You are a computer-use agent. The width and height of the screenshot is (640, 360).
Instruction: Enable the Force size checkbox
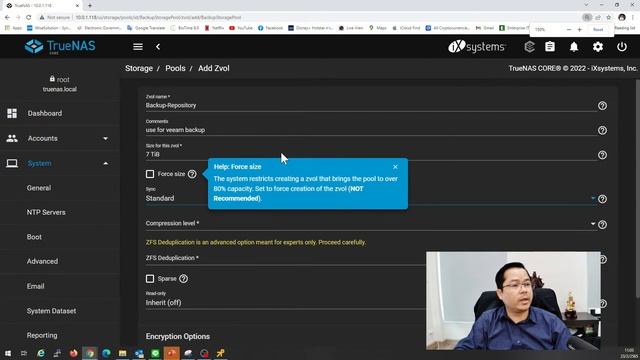pyautogui.click(x=150, y=174)
